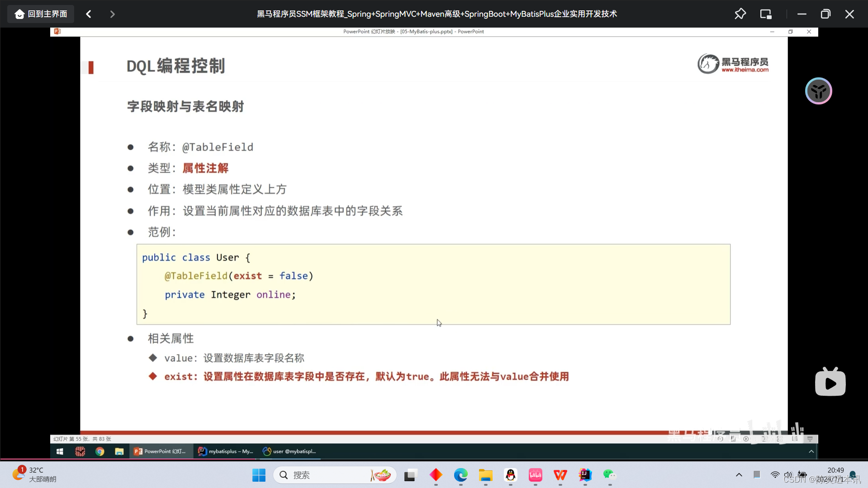
Task: Click the floating screen-capture circle icon
Action: [x=818, y=91]
